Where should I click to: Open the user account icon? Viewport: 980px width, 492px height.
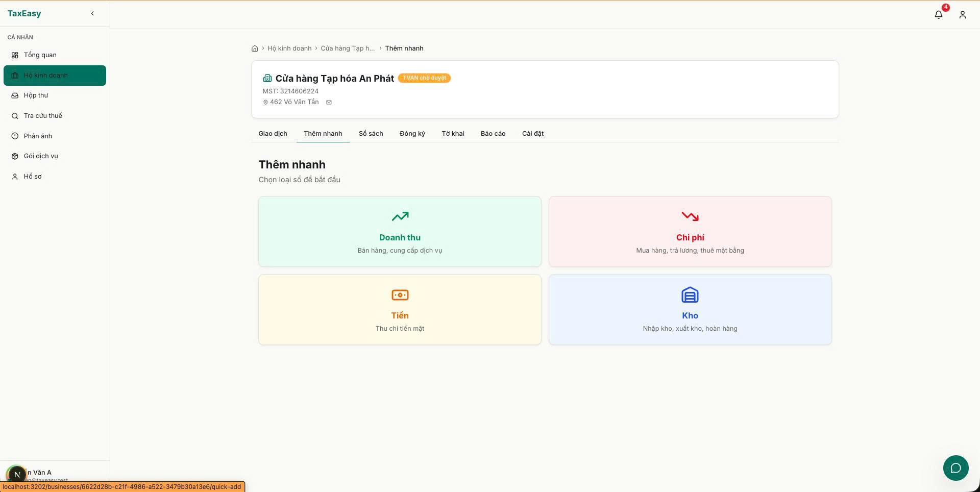click(962, 15)
